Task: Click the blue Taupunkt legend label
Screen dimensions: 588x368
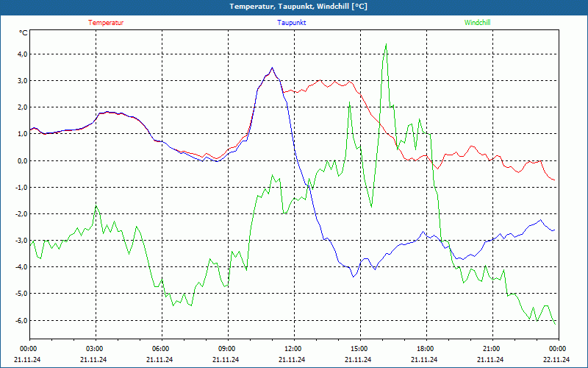Action: [x=291, y=23]
